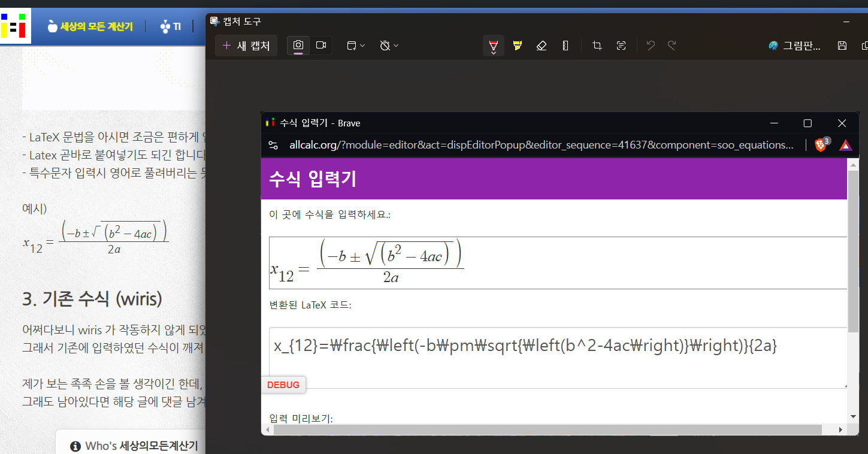Click the 3. 기존 수식 (wiris) heading
Viewport: 868px width, 454px height.
[x=92, y=299]
